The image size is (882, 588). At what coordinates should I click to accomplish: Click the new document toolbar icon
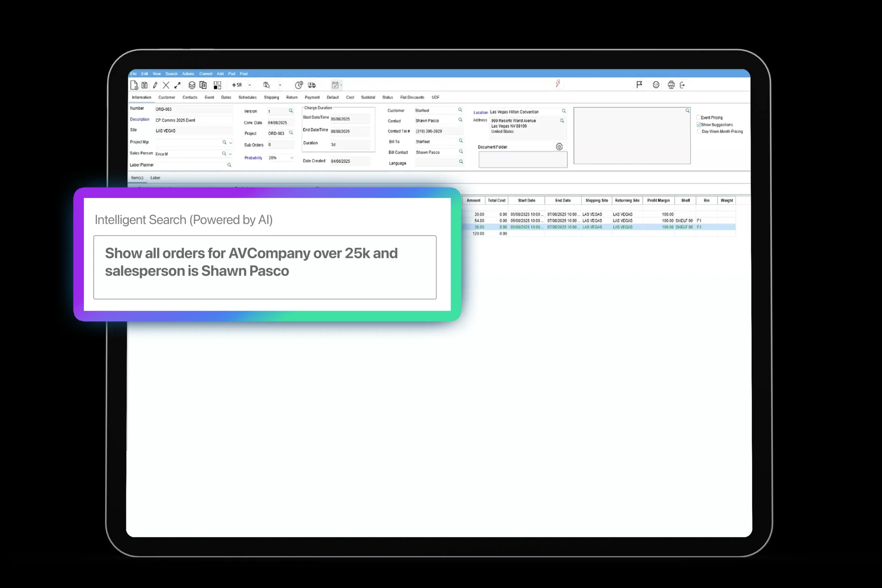click(134, 85)
